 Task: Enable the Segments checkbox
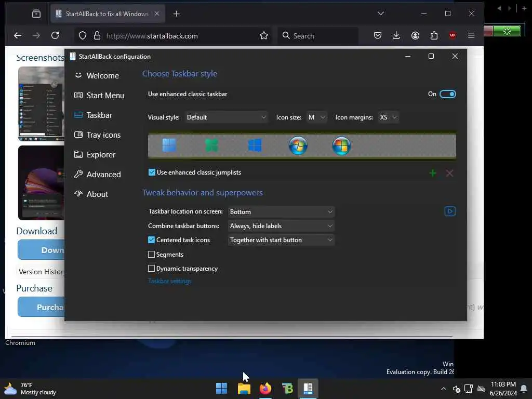pyautogui.click(x=151, y=255)
